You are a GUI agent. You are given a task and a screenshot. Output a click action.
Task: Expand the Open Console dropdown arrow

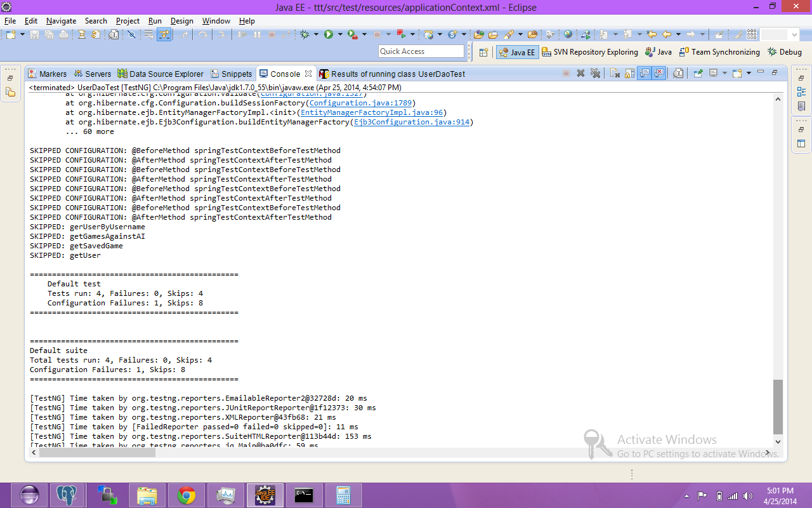click(749, 74)
